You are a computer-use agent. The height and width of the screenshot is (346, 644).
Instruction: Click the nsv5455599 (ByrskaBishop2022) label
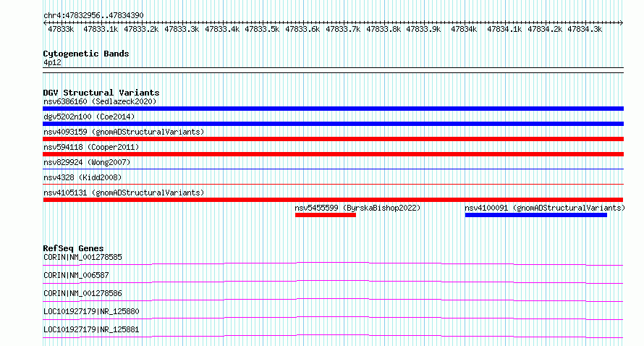pos(357,208)
